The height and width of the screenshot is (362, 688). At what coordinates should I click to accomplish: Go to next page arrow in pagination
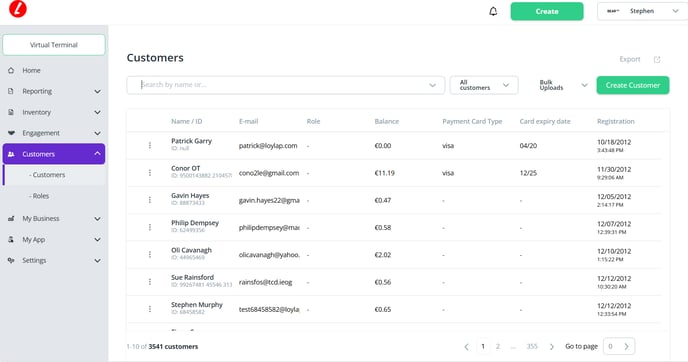tap(552, 347)
